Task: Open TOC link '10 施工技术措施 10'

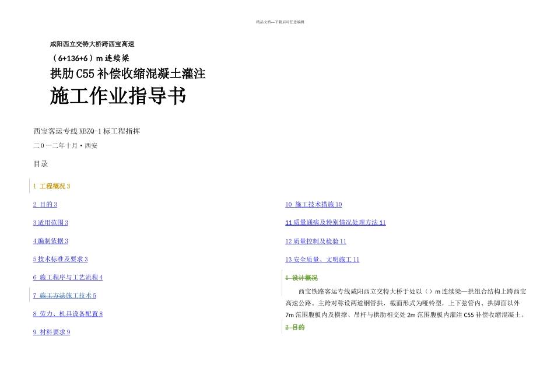Action: (314, 204)
